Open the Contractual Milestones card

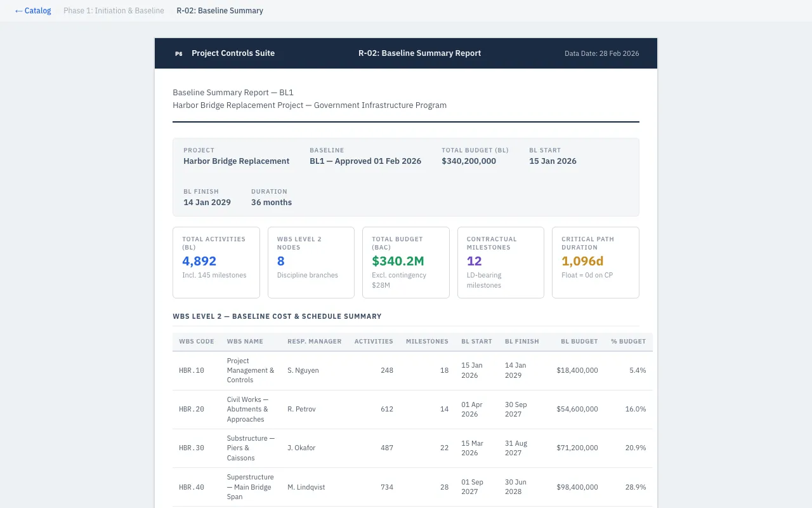pos(501,262)
